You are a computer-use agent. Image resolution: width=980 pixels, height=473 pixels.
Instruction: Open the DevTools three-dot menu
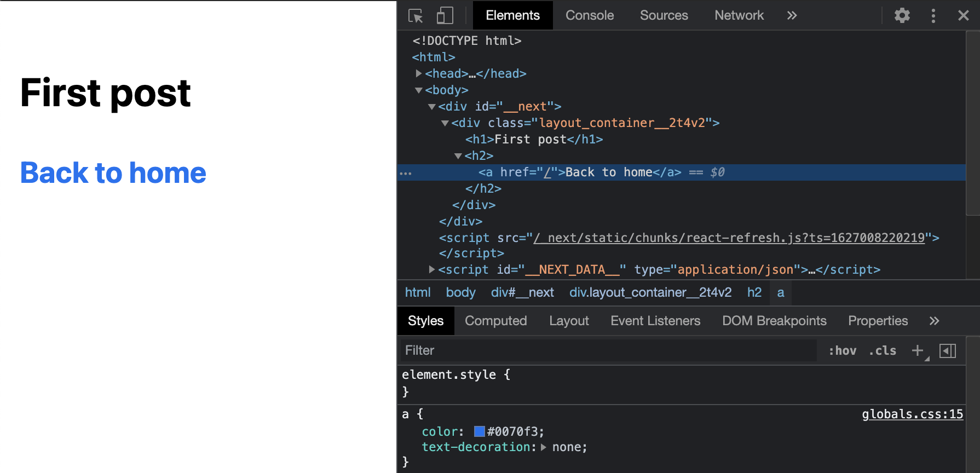pos(933,15)
